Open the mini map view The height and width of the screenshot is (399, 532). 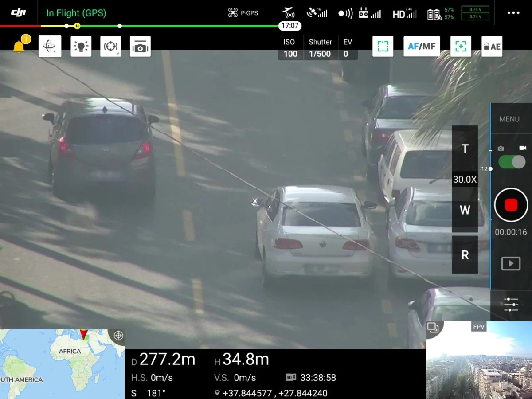[62, 364]
